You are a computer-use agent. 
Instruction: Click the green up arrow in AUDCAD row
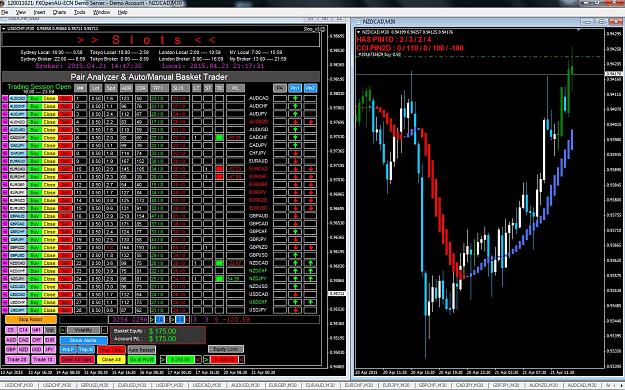click(x=295, y=98)
